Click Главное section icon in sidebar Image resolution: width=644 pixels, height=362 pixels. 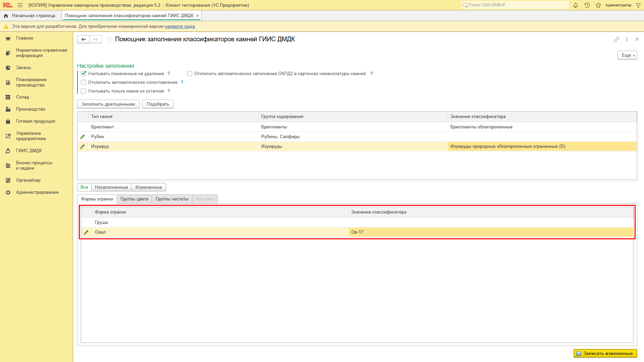click(x=8, y=38)
